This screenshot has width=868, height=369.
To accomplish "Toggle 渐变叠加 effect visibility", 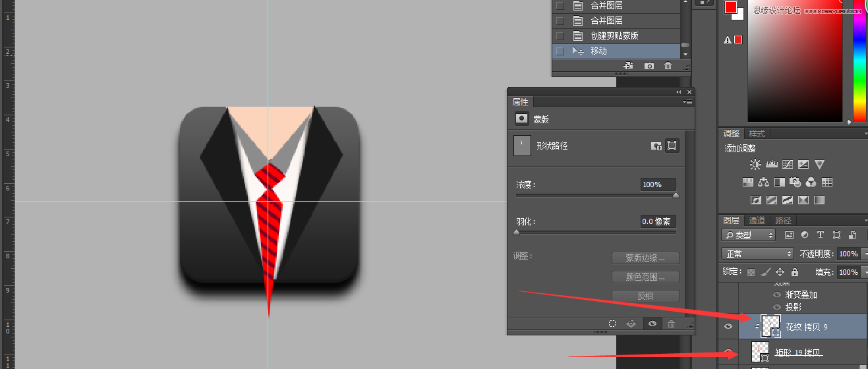I will (x=777, y=295).
